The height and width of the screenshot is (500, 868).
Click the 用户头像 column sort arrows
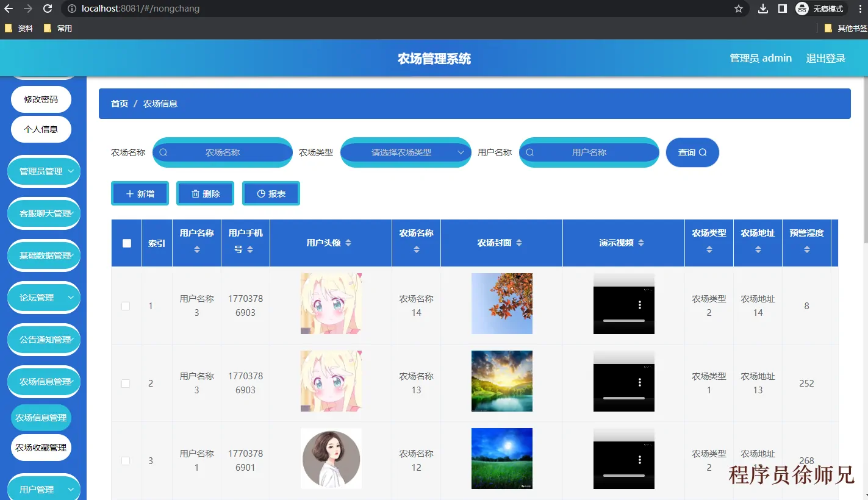[x=348, y=243]
